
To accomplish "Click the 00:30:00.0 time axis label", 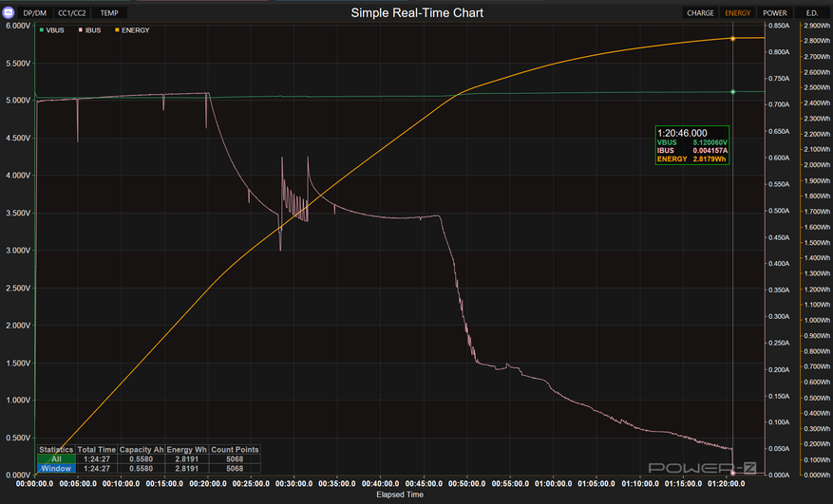I will [x=293, y=484].
